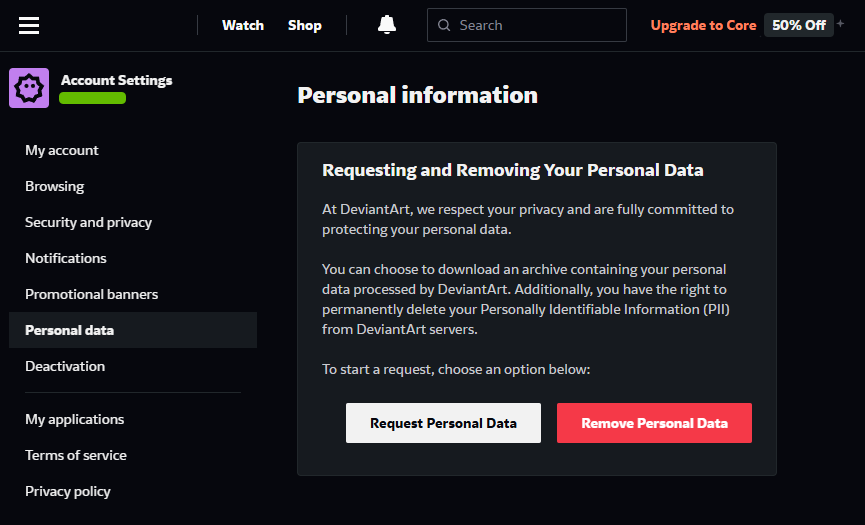Viewport: 865px width, 525px height.
Task: Click Upgrade to Core link
Action: pos(703,25)
